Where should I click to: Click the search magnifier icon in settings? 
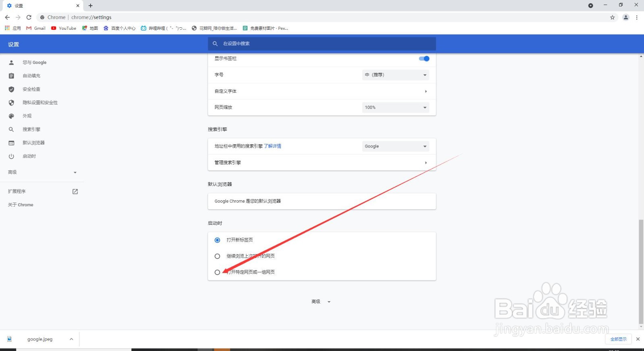click(215, 43)
